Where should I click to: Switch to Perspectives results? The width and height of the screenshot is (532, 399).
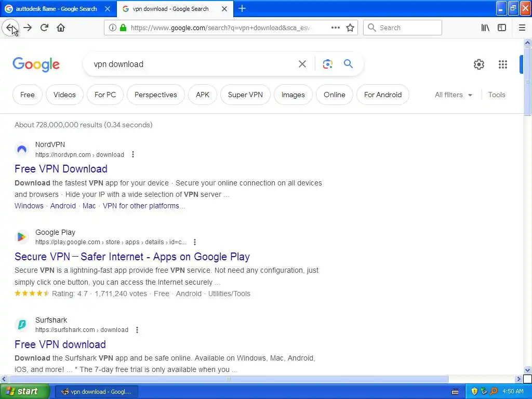(x=156, y=95)
